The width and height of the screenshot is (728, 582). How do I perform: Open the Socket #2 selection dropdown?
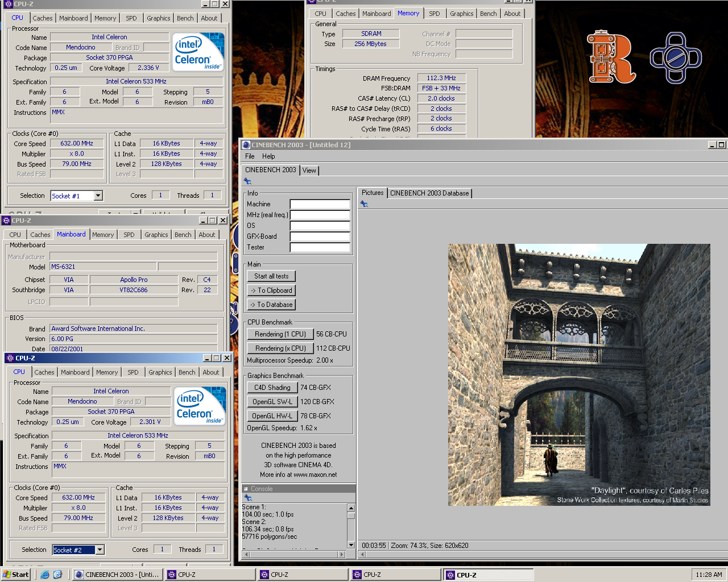100,550
